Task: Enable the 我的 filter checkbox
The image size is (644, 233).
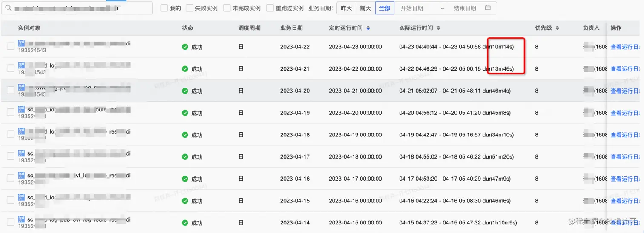Action: [x=164, y=8]
